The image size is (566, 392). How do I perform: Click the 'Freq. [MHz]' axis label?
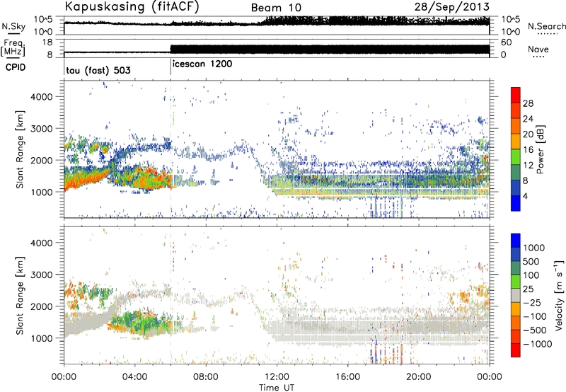pos(13,48)
